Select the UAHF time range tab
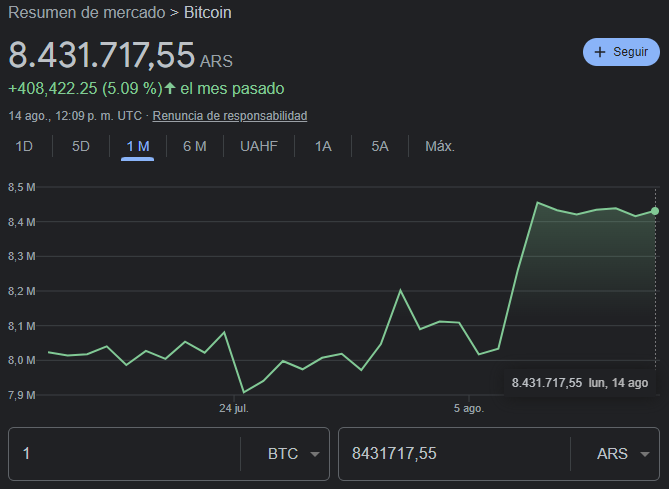 [x=259, y=146]
